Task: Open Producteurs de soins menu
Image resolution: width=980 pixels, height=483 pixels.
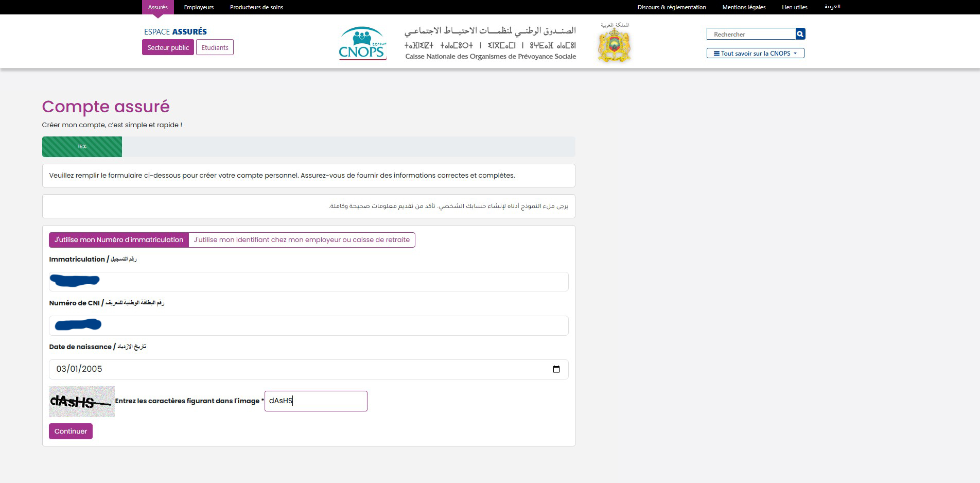Action: pos(256,7)
